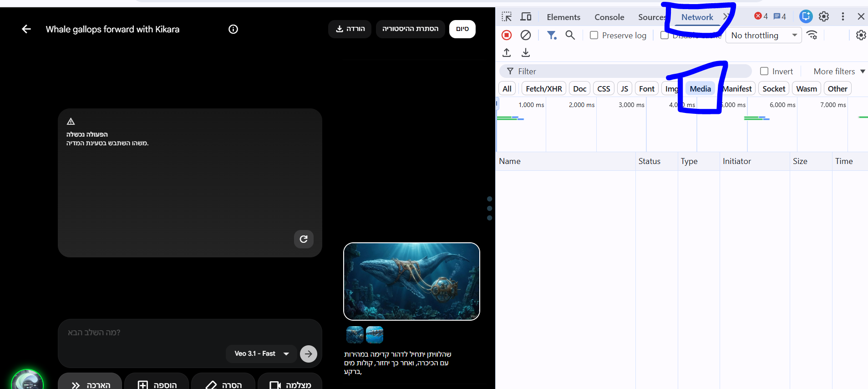Open the info icon next to the title
Image resolution: width=868 pixels, height=389 pixels.
pos(233,29)
